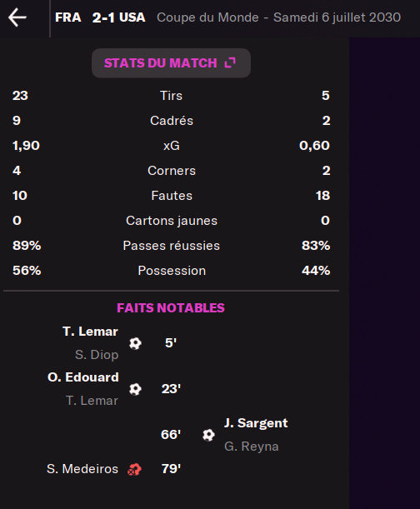Click the expand icon beside Stats du match
This screenshot has height=509, width=420.
(230, 62)
